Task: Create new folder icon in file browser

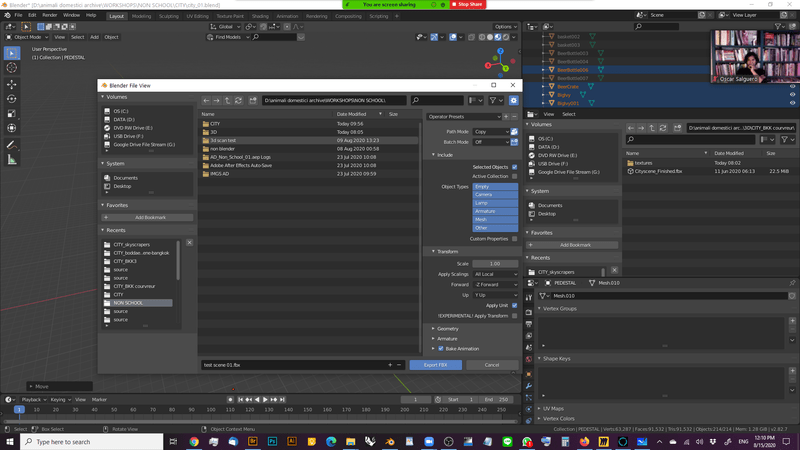Action: (x=253, y=100)
